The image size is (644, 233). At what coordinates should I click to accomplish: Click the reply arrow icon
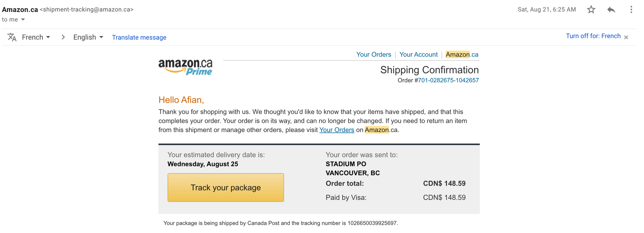pos(611,9)
